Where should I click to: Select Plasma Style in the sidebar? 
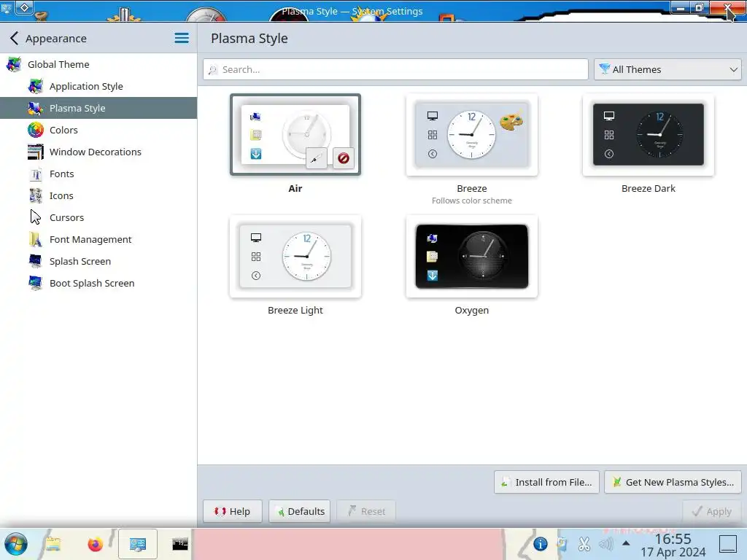coord(98,108)
